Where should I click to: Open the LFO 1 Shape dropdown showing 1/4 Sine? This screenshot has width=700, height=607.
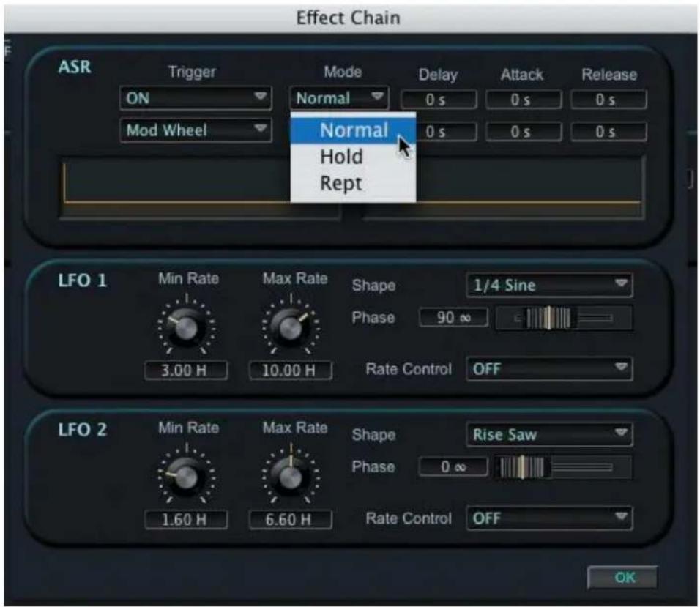[549, 286]
